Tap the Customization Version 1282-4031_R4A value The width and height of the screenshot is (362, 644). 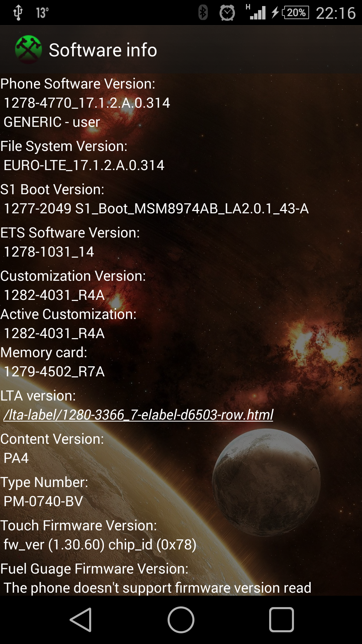54,295
